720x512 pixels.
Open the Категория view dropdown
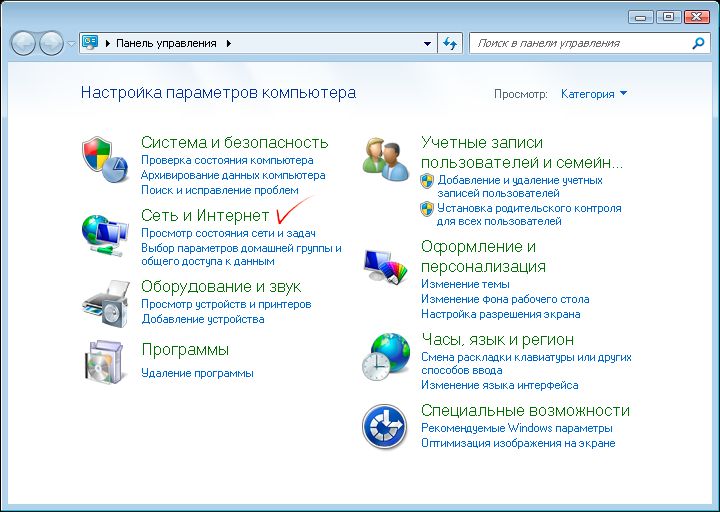[x=594, y=94]
